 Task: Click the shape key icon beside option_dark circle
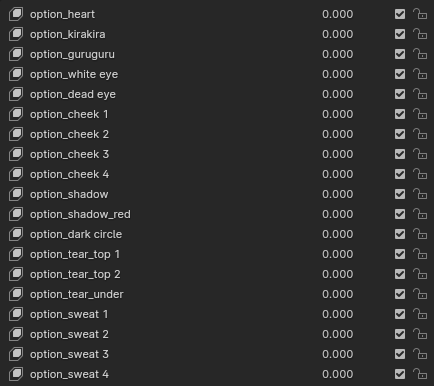click(16, 234)
